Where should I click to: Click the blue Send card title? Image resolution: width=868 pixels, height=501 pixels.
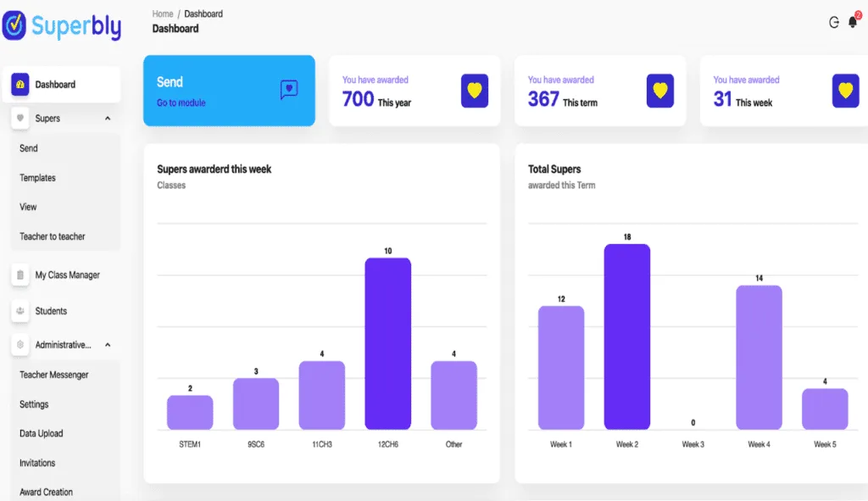170,82
